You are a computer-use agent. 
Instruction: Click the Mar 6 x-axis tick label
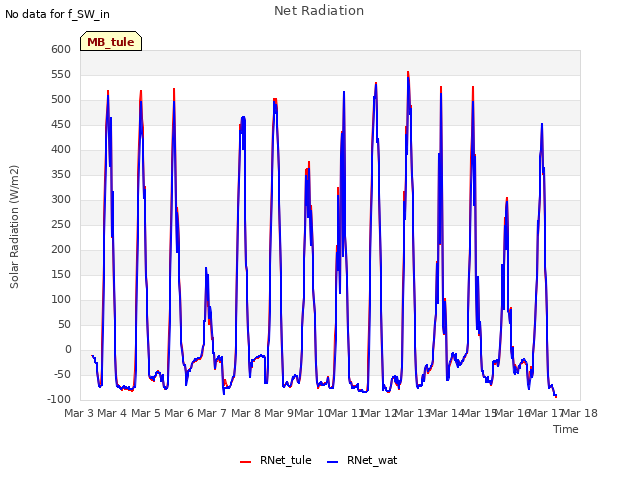[179, 413]
